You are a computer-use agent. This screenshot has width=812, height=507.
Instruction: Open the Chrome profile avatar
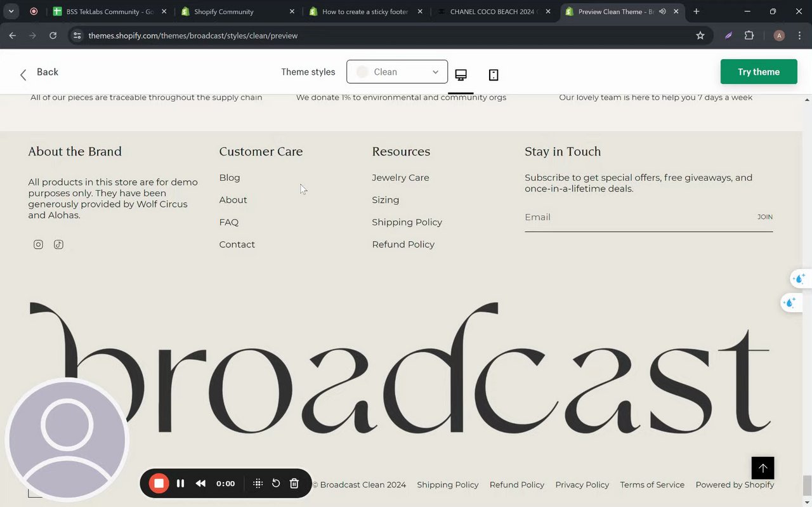pyautogui.click(x=779, y=36)
